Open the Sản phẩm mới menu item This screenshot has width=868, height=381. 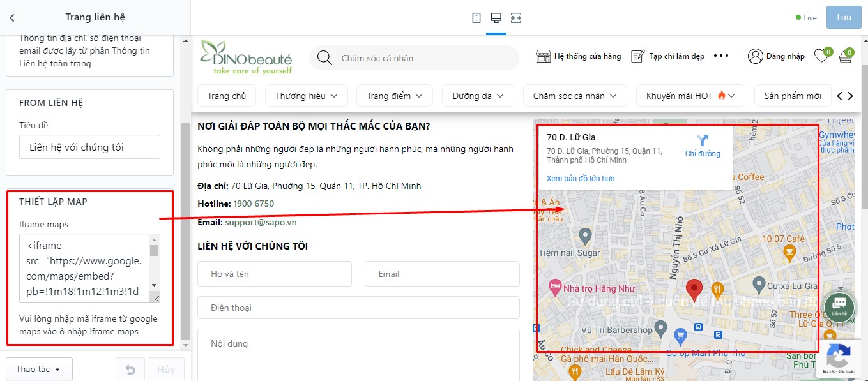[x=793, y=96]
